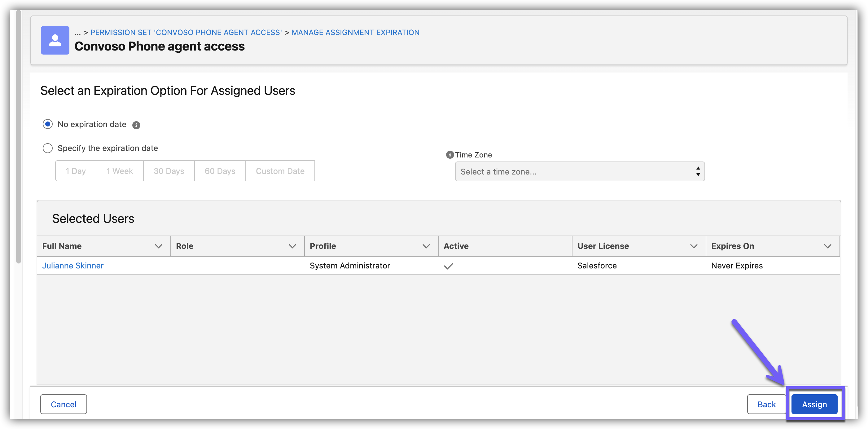Pick the Custom Date option
The image size is (868, 429).
[x=280, y=171]
